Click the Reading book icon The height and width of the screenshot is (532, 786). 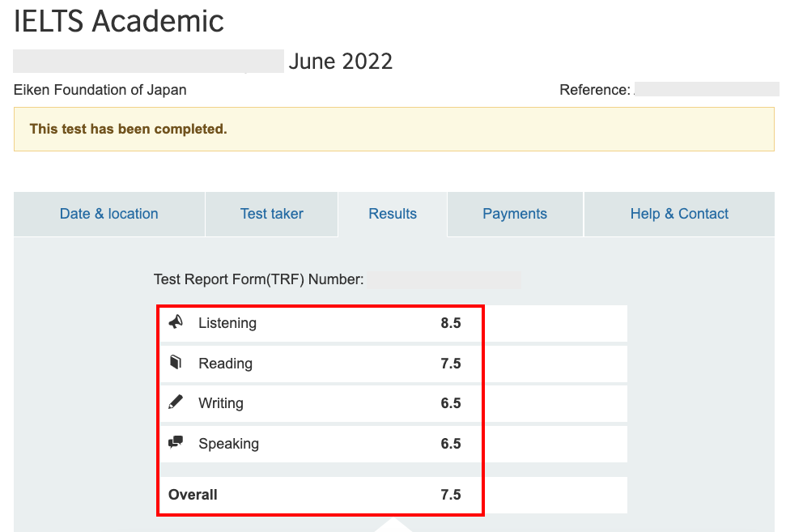(x=176, y=363)
